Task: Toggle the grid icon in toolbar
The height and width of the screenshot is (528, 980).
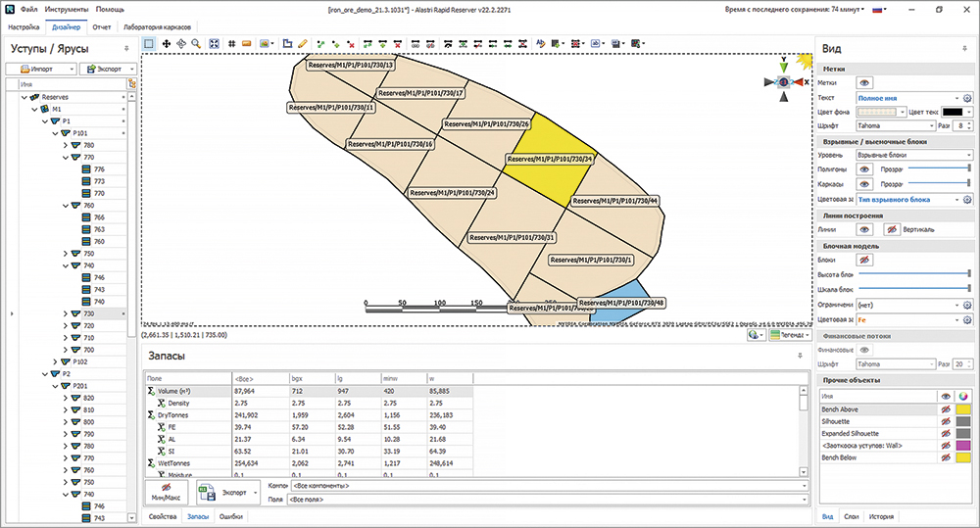Action: click(231, 44)
